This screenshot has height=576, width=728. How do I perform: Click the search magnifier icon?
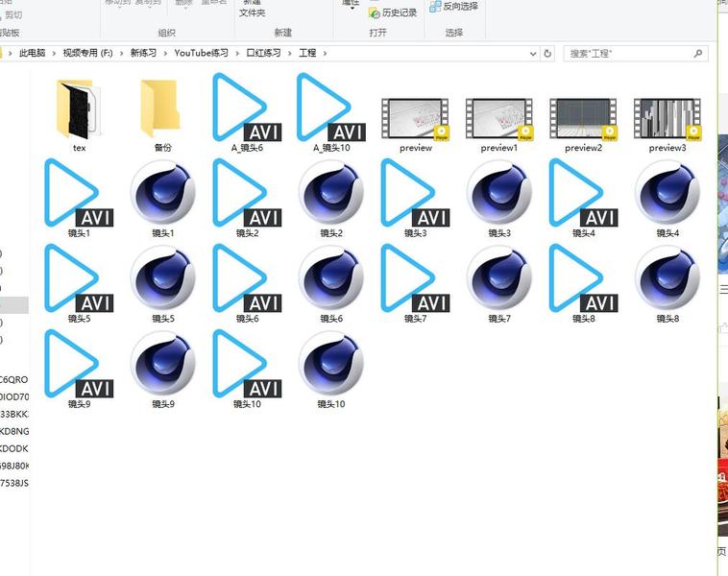pos(698,54)
